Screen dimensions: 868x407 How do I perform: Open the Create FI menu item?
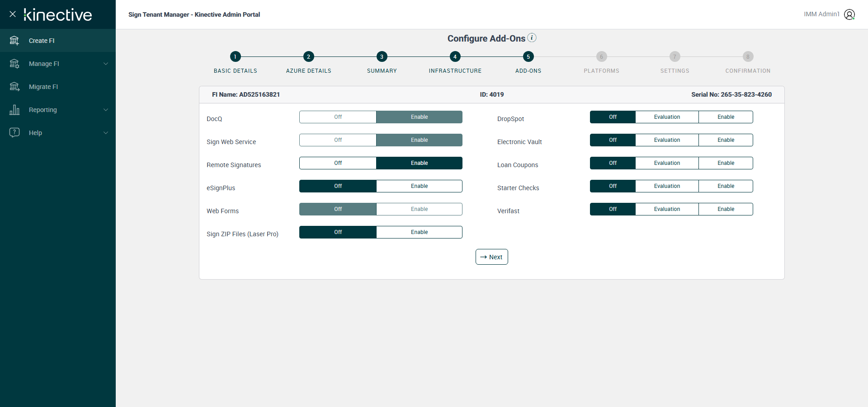coord(58,41)
